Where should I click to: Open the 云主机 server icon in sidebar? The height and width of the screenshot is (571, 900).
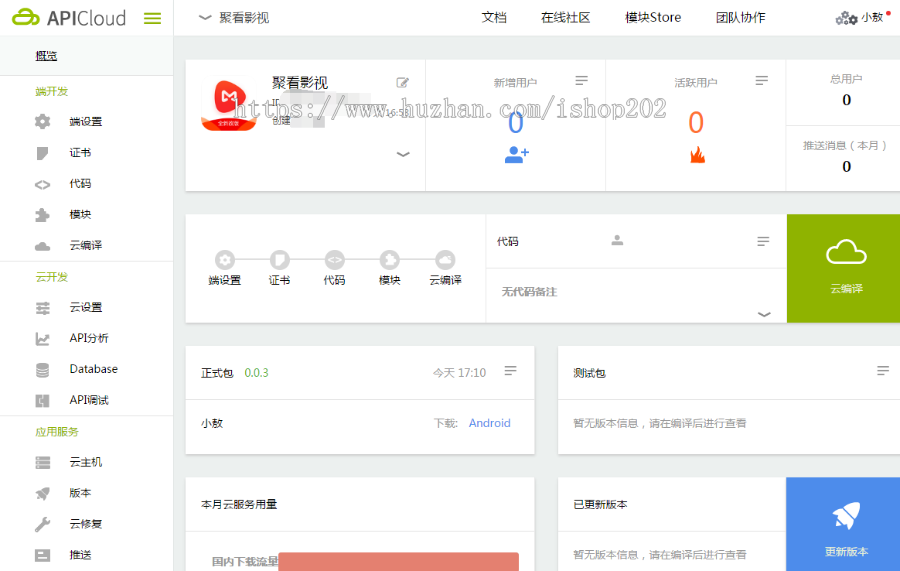click(42, 463)
